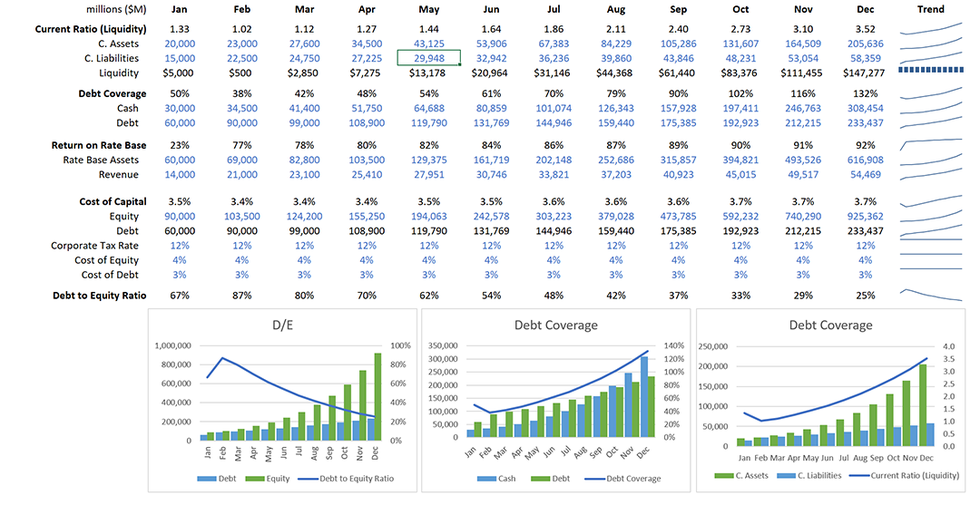Select Dec C. Assets value 205,636

pyautogui.click(x=865, y=44)
